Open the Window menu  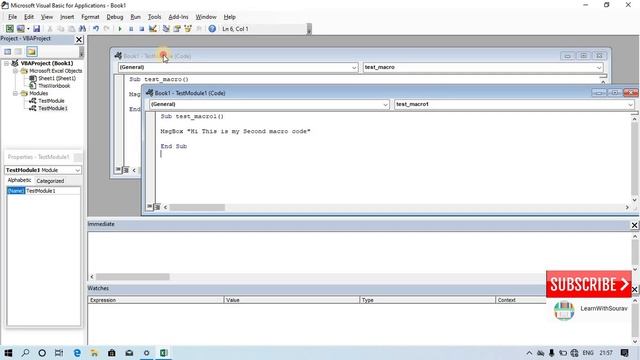point(206,17)
